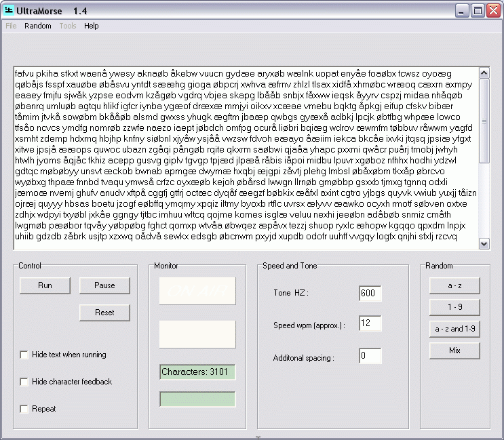
Task: Click the Mix button
Action: pyautogui.click(x=454, y=351)
